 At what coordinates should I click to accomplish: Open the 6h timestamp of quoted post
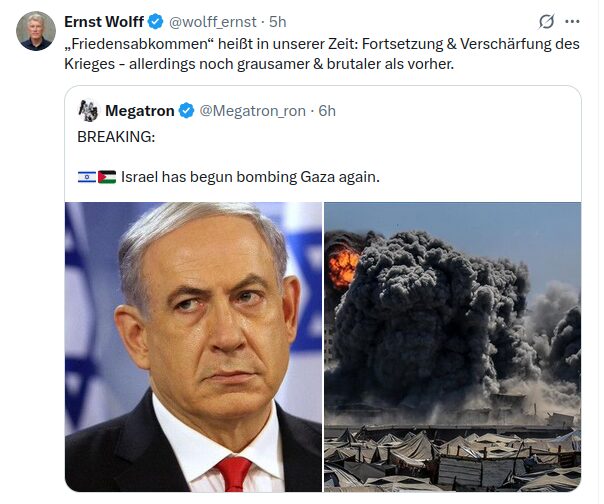[327, 111]
